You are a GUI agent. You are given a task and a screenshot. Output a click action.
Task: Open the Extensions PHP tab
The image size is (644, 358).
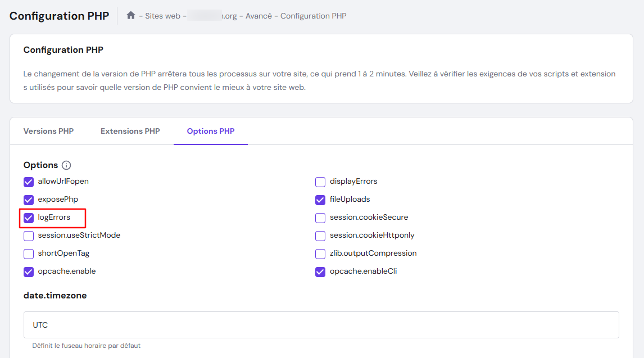[x=130, y=130]
